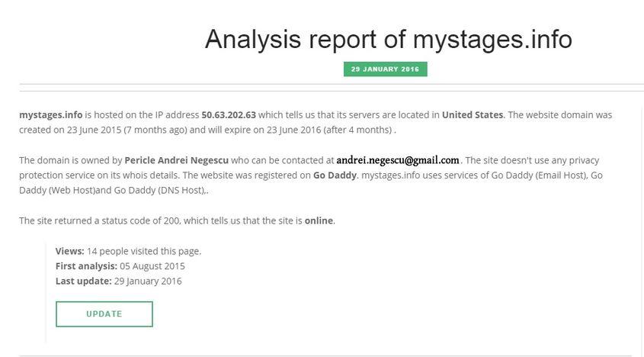Viewport: 644px width, 357px height.
Task: Click the bold 'mystages.info' starting the paragraph
Action: point(50,115)
